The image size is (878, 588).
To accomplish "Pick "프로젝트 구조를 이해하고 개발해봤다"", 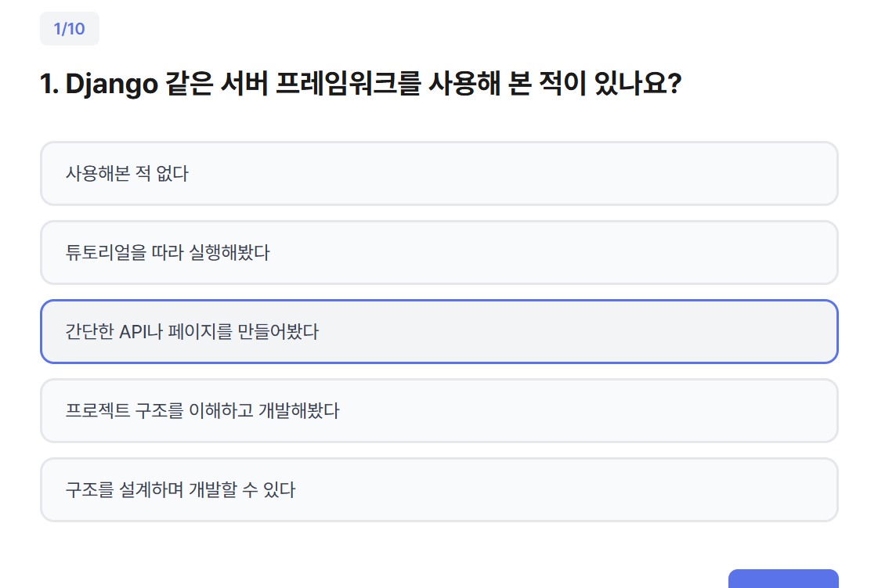I will (x=439, y=411).
